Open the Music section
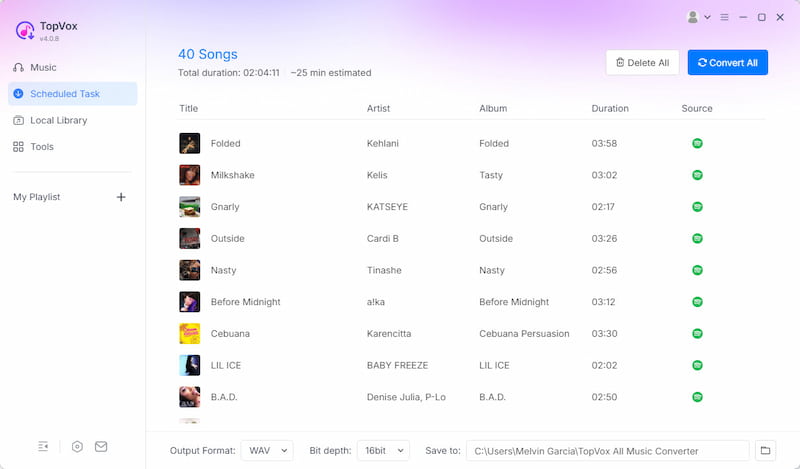The width and height of the screenshot is (800, 469). pyautogui.click(x=72, y=67)
